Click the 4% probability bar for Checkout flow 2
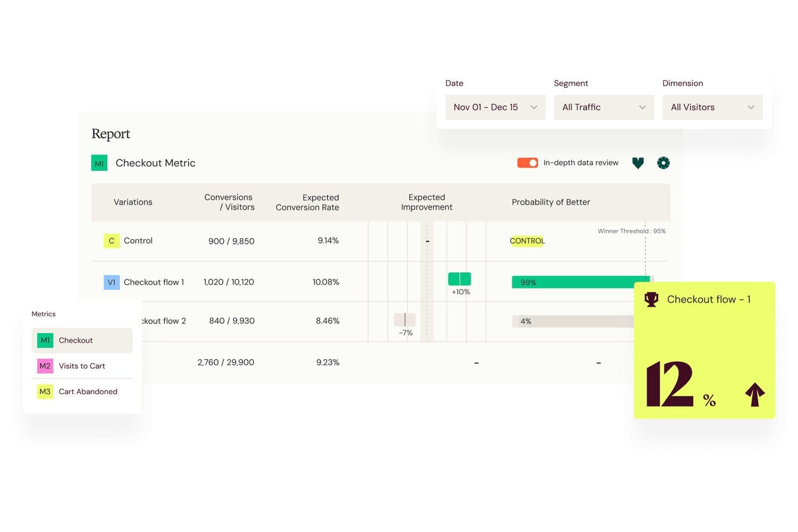 pyautogui.click(x=573, y=321)
